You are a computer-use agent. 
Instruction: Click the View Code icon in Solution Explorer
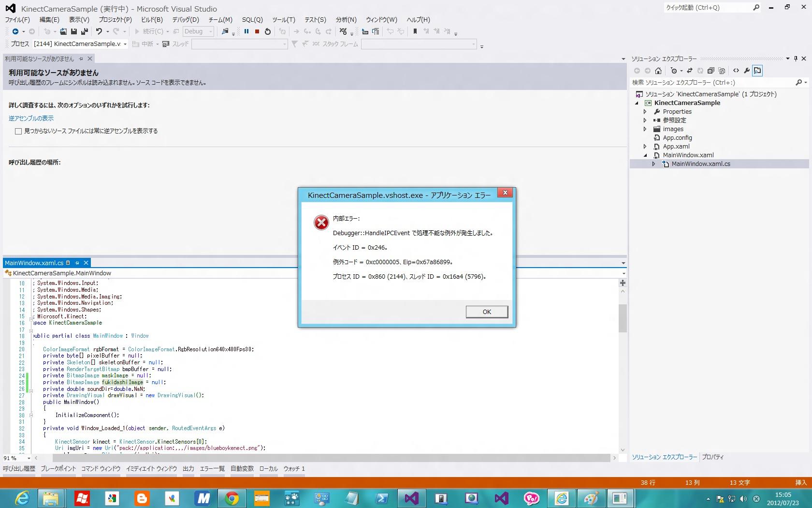(736, 71)
